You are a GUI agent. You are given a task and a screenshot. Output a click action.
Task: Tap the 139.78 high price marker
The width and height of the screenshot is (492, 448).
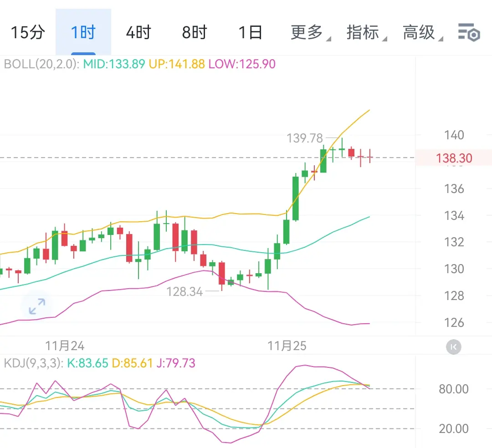tap(305, 138)
